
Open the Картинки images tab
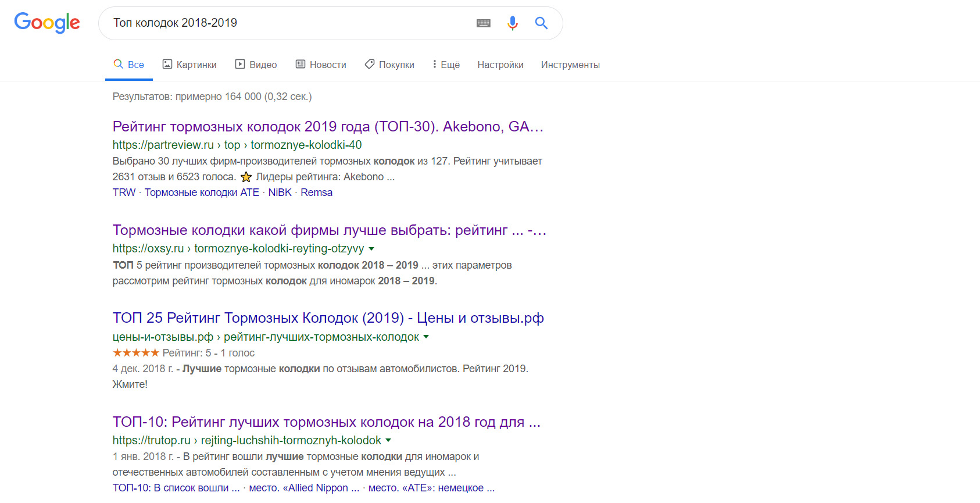pyautogui.click(x=189, y=65)
